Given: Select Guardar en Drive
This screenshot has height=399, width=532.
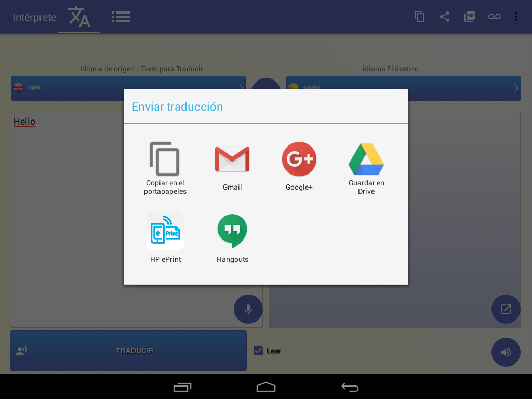Looking at the screenshot, I should click(366, 168).
